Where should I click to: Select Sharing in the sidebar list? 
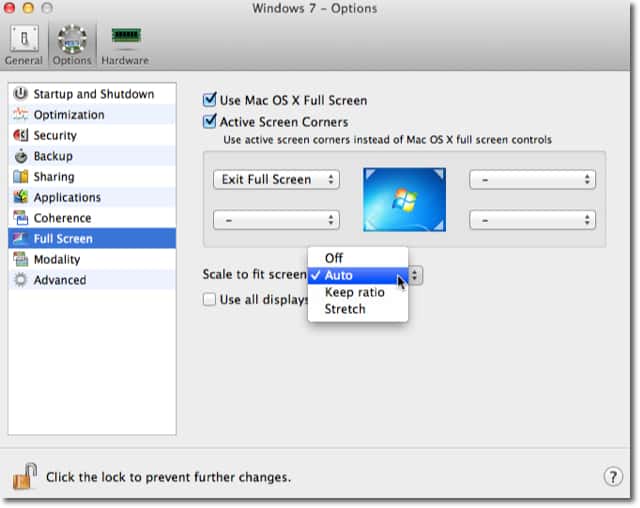coord(92,177)
